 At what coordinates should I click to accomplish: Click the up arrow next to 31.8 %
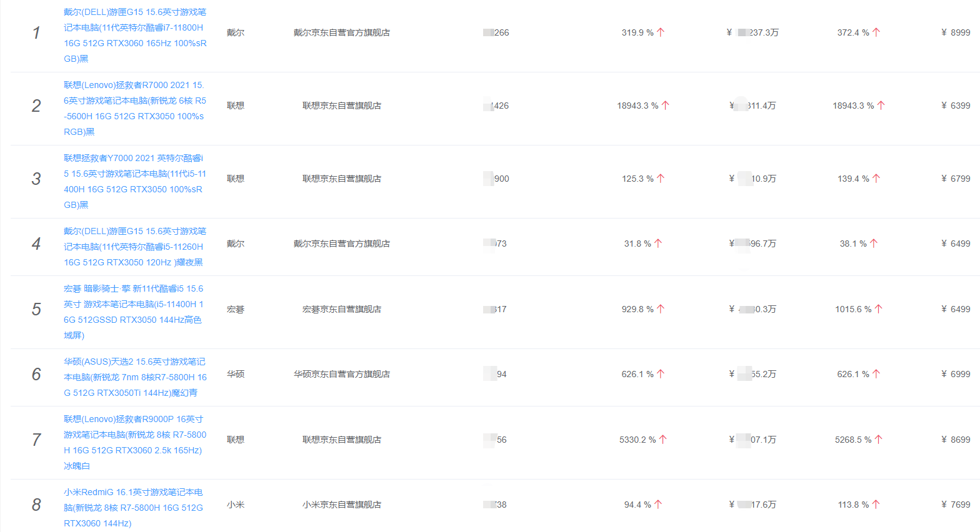pos(658,244)
